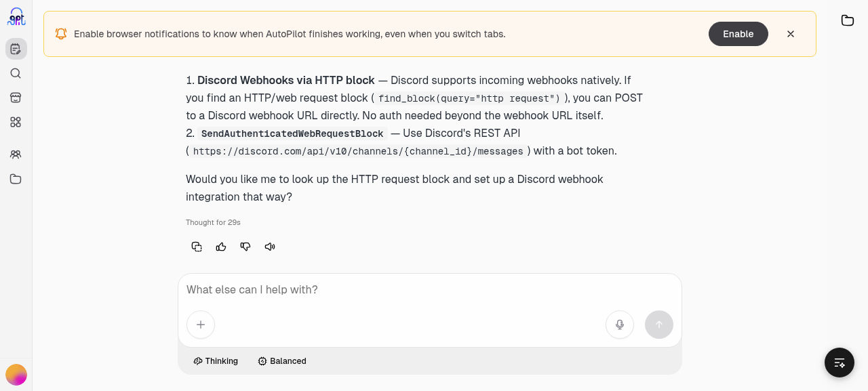Viewport: 868px width, 391px height.
Task: Click the 'What else can I help with?' field
Action: (x=430, y=290)
